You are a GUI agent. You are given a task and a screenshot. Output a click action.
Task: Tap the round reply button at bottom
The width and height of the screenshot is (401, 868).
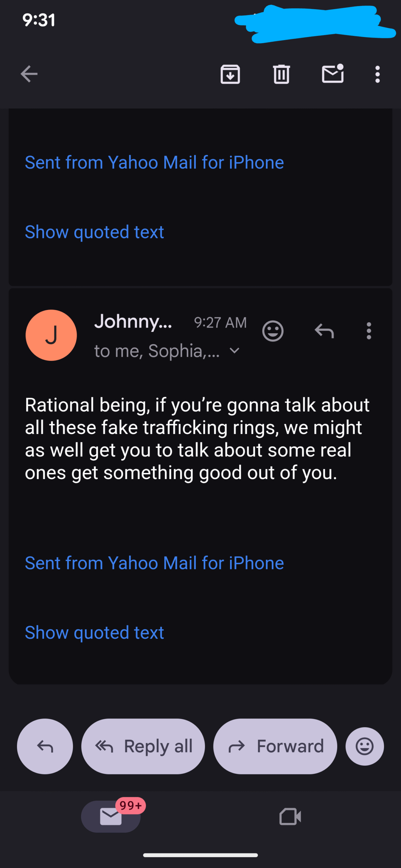pos(45,746)
